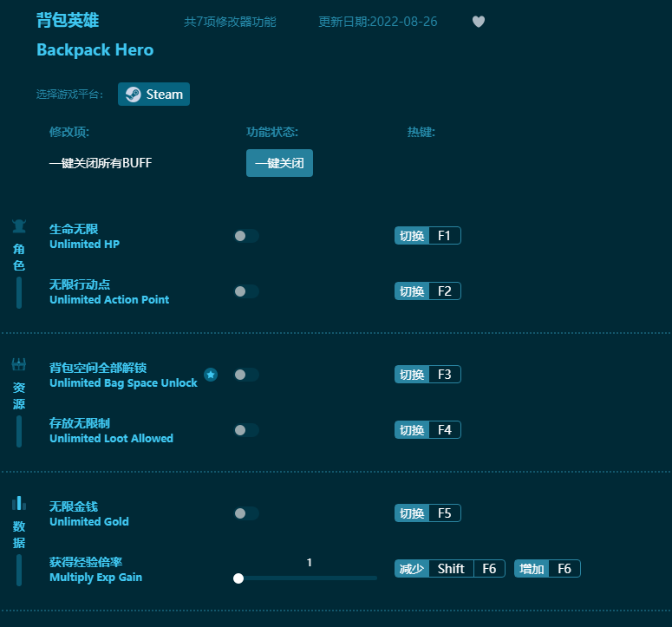Click F6 field of increase hotkey

(564, 569)
